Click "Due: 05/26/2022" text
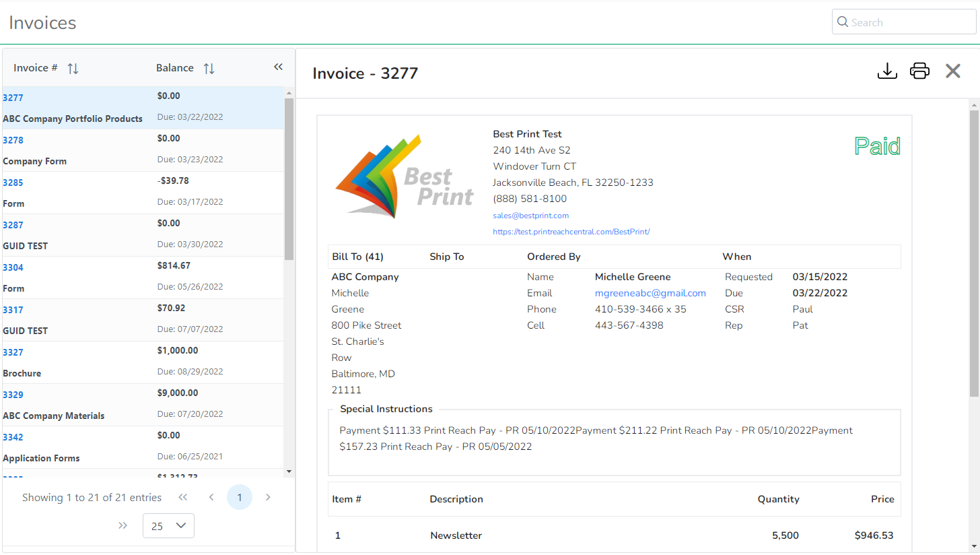980x555 pixels. point(190,286)
